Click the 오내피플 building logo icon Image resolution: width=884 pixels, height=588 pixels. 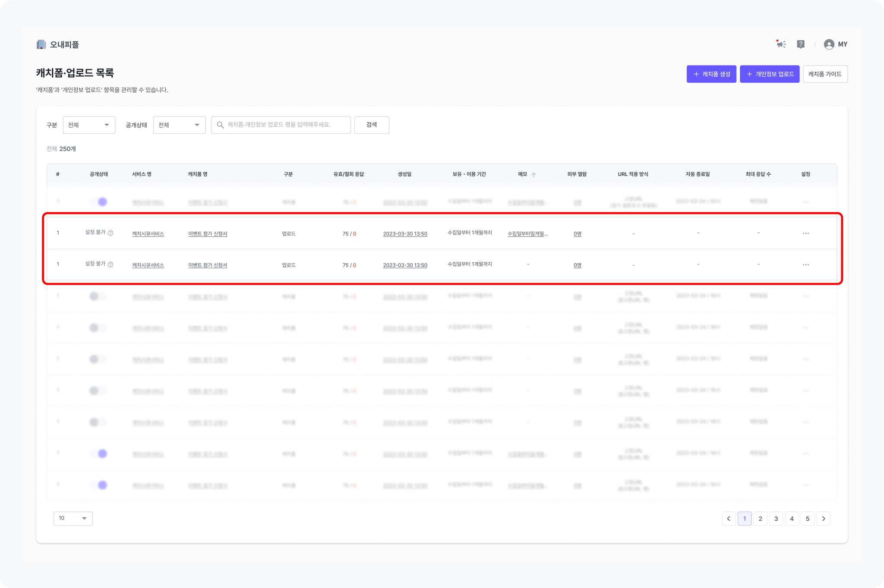coord(41,44)
